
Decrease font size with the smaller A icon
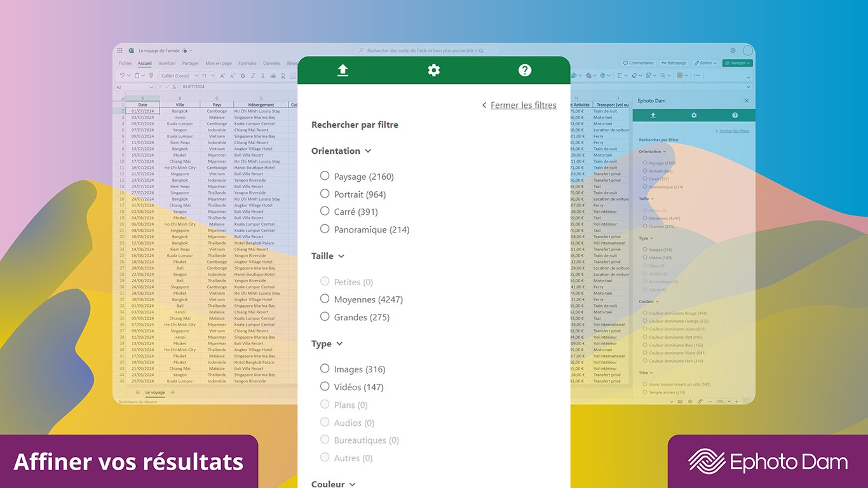click(233, 76)
